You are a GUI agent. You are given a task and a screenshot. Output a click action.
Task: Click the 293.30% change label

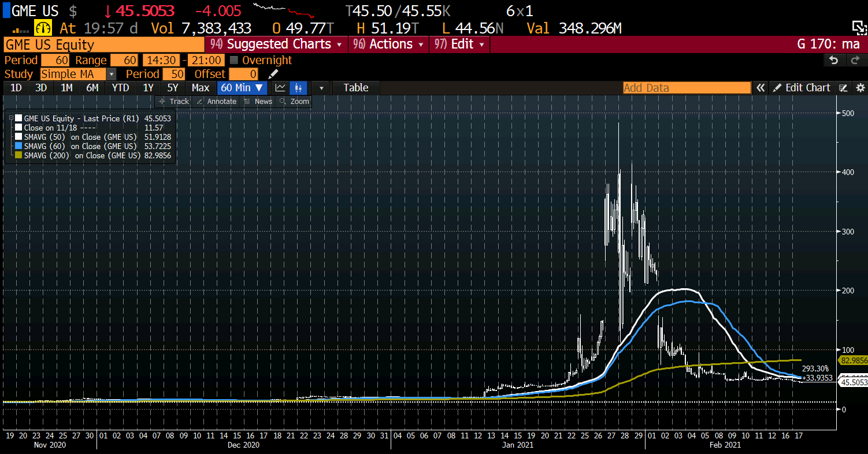pyautogui.click(x=815, y=369)
